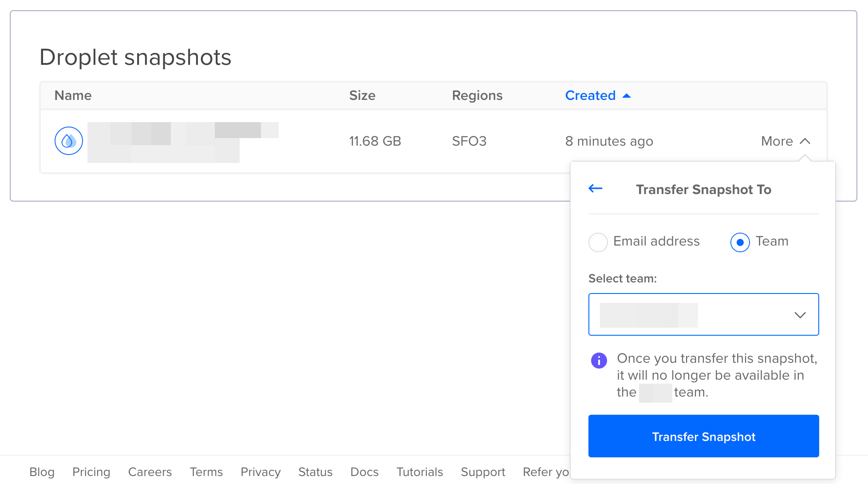Image resolution: width=868 pixels, height=484 pixels.
Task: Collapse the More actions menu
Action: click(785, 141)
